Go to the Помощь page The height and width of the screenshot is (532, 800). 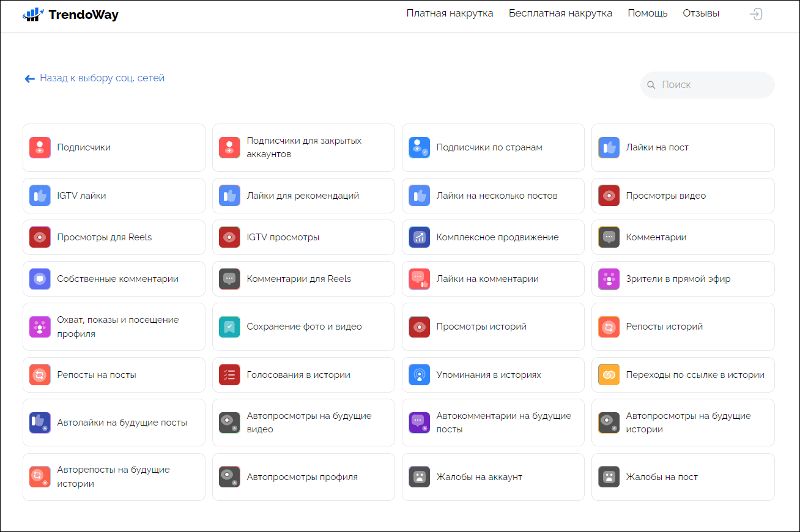[x=648, y=13]
